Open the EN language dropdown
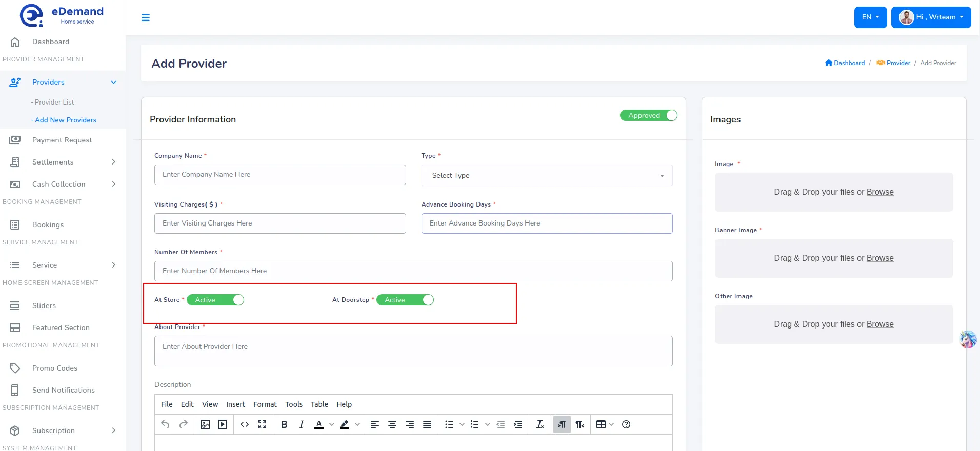This screenshot has width=980, height=451. point(870,17)
